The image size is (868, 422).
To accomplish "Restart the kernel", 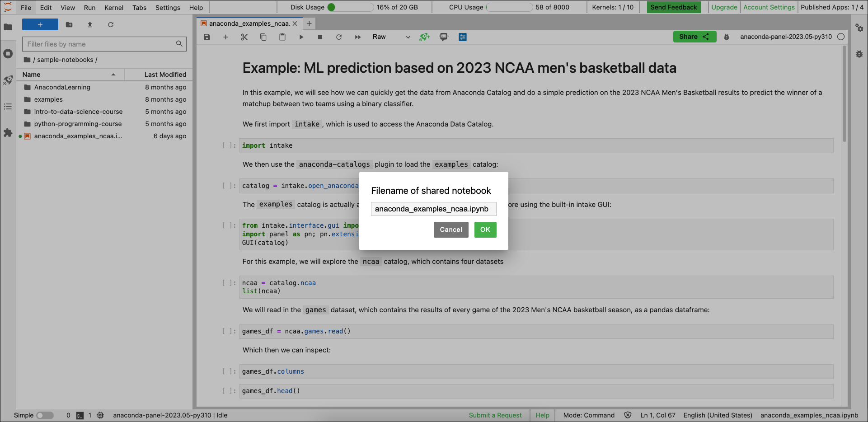I will [x=339, y=37].
